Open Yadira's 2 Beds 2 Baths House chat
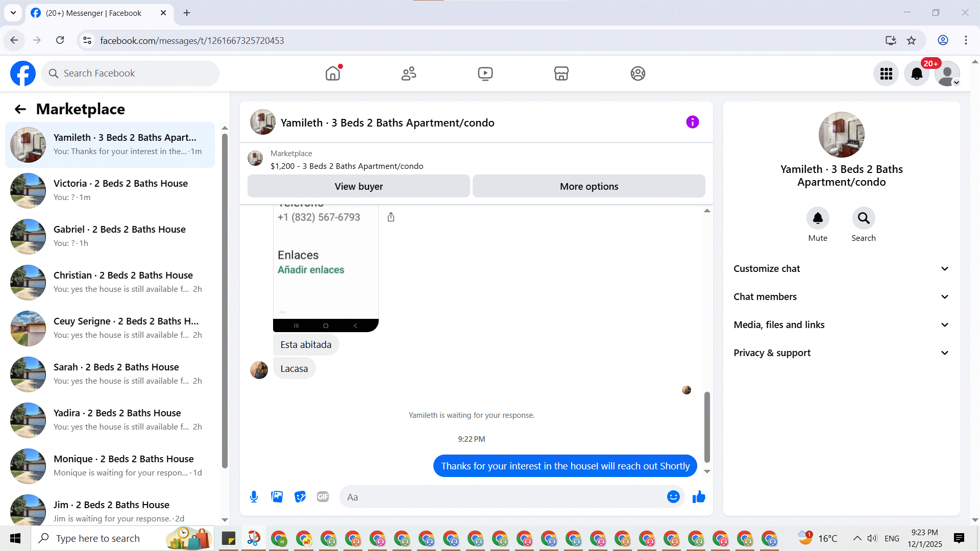 click(x=110, y=420)
